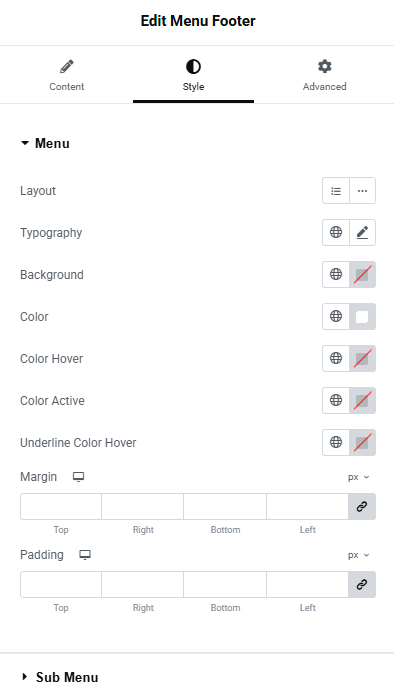Open Padding px unit dropdown
The image size is (394, 694).
pos(359,555)
